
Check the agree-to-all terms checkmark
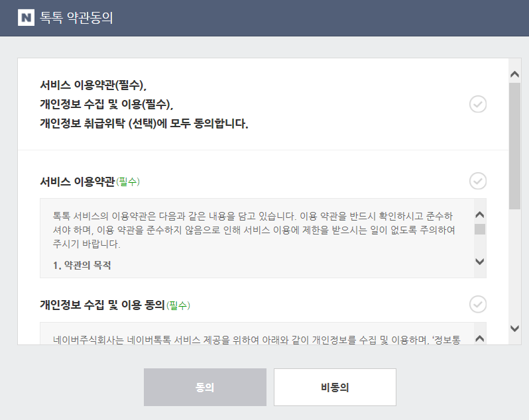click(x=478, y=104)
